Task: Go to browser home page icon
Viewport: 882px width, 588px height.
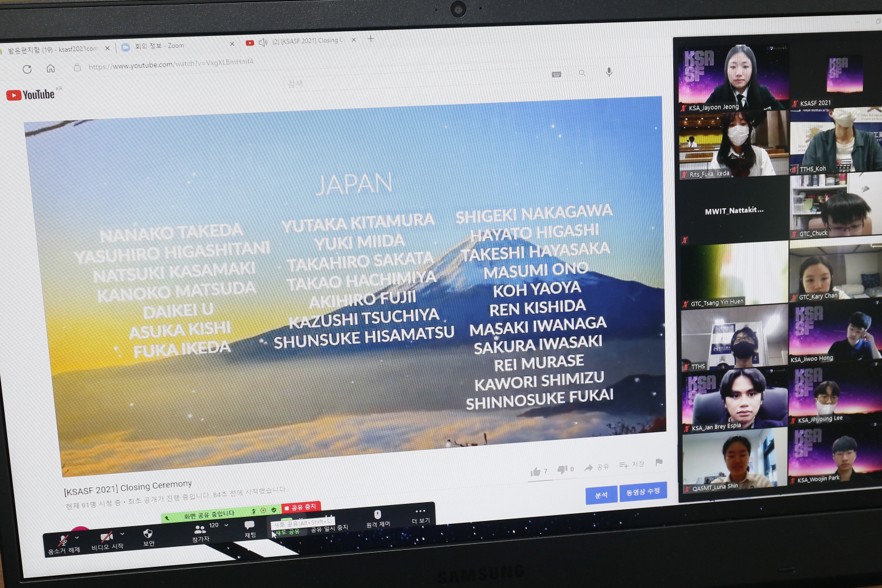Action: pyautogui.click(x=51, y=68)
